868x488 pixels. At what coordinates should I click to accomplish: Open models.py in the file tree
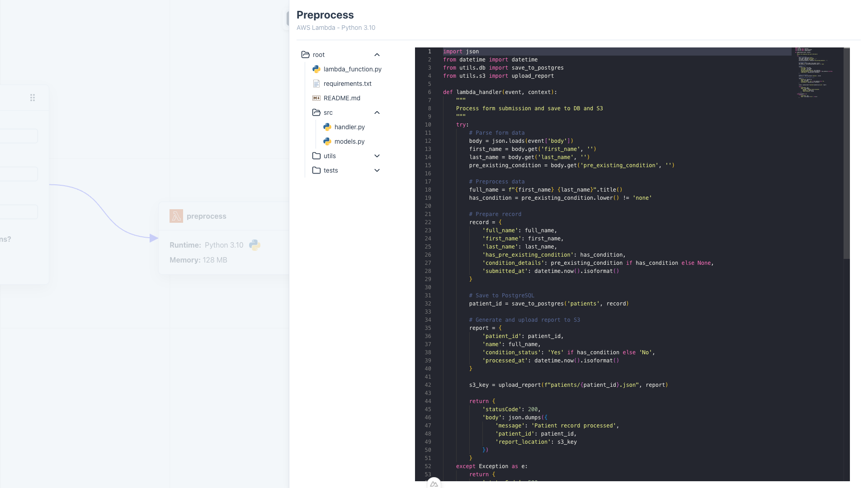(349, 141)
